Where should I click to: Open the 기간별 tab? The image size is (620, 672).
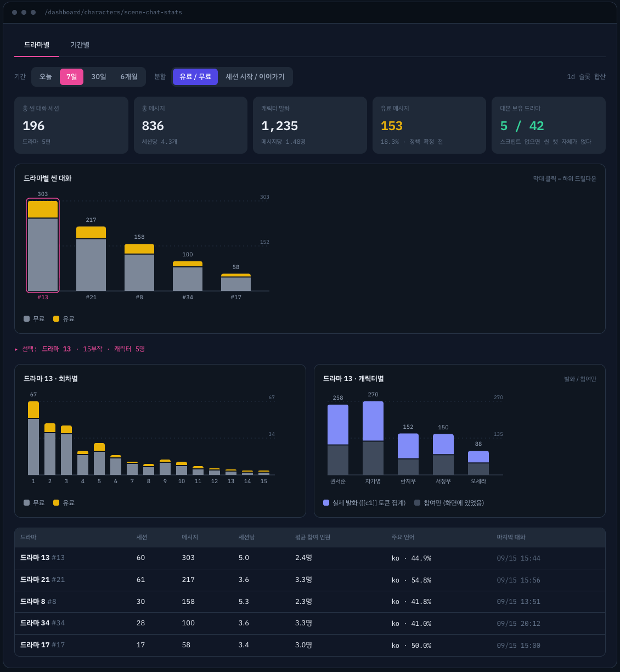point(80,45)
